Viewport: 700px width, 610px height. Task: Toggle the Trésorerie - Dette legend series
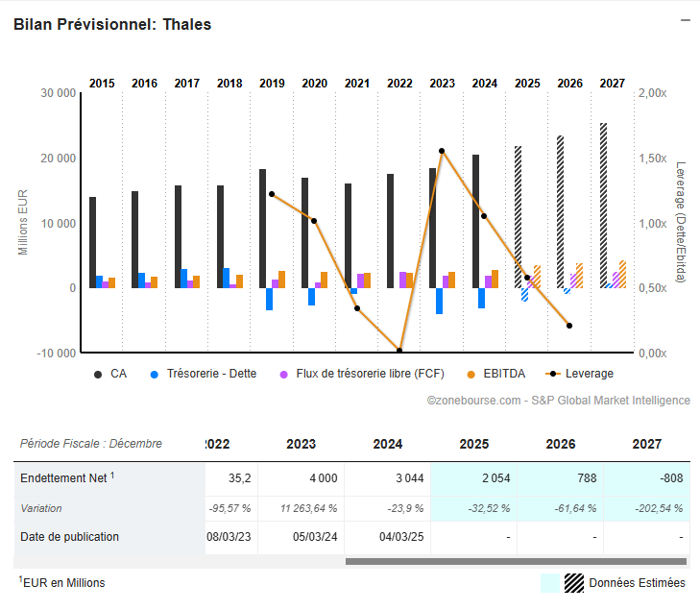tap(204, 374)
